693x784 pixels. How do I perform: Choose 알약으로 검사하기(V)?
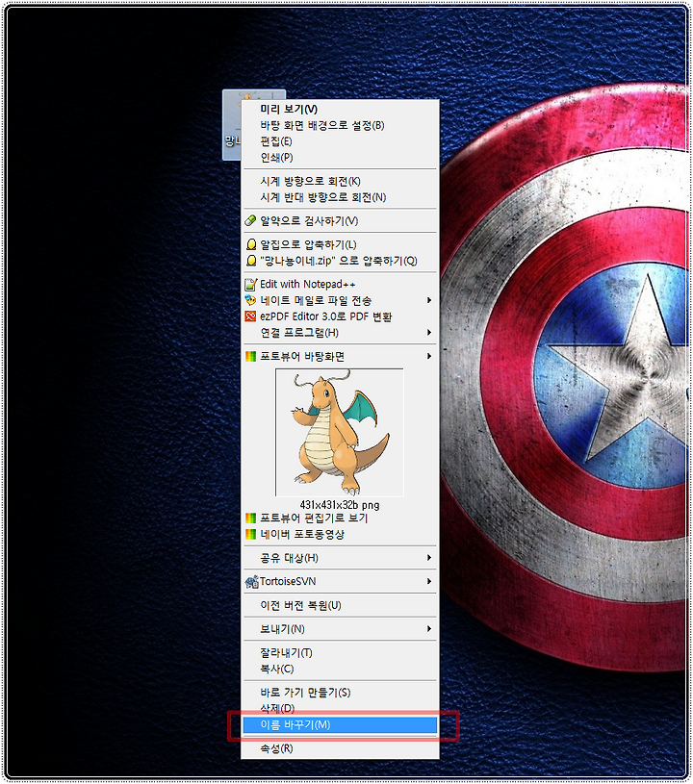pyautogui.click(x=341, y=220)
